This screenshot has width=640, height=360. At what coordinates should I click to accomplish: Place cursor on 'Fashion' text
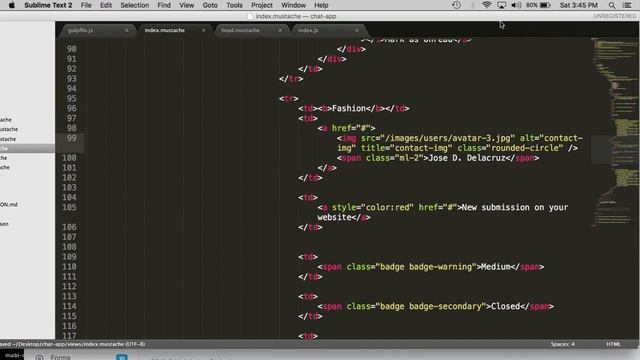coord(349,108)
